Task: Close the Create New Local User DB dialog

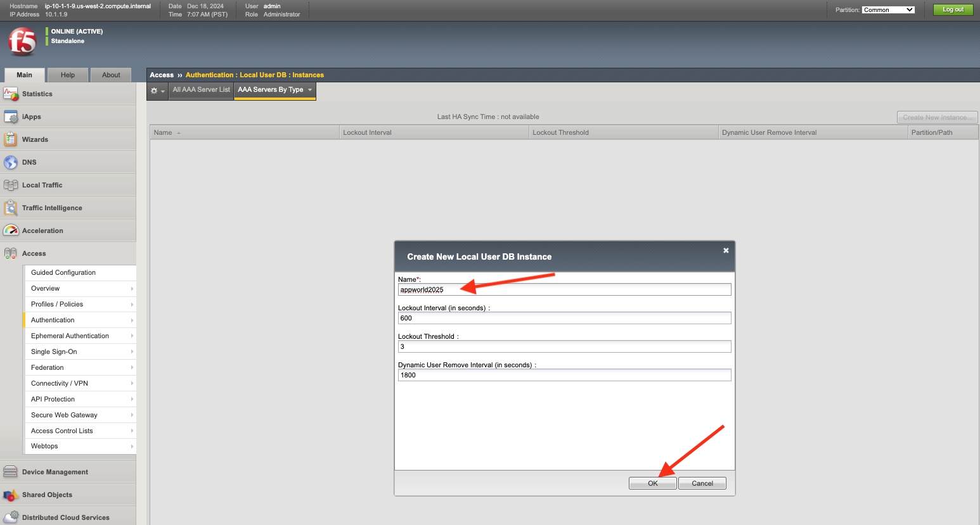Action: 726,250
